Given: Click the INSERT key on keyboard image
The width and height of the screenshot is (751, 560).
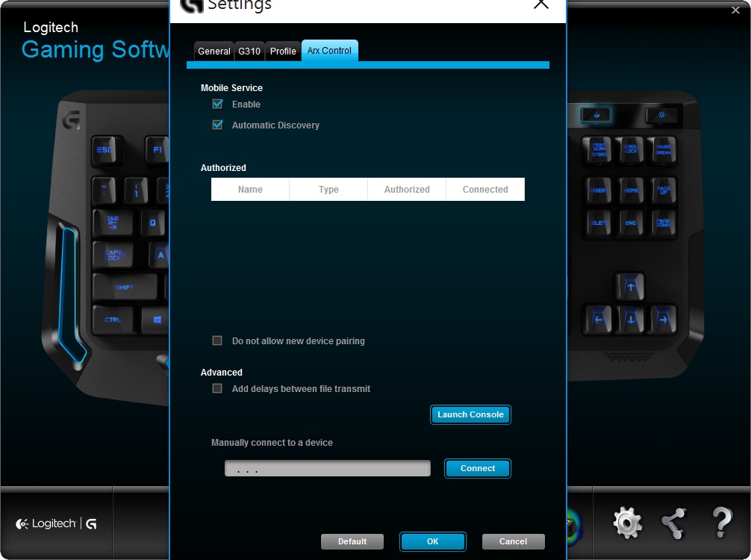Looking at the screenshot, I should pyautogui.click(x=598, y=190).
